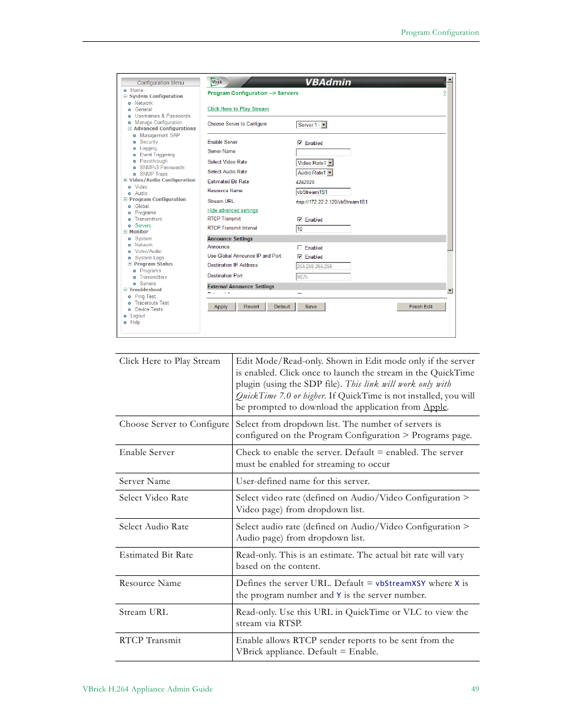Toggle Use Global Announce IP and Port

click(x=299, y=256)
